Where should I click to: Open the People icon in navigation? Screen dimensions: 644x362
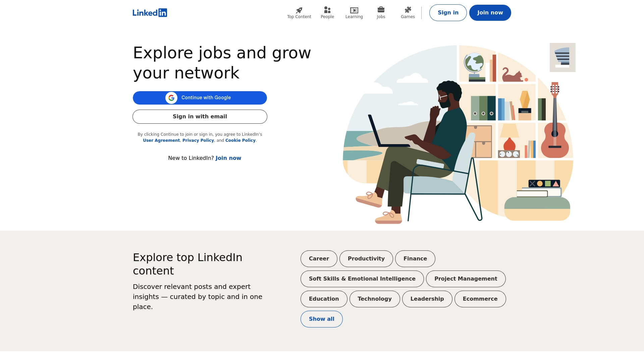[x=327, y=10]
